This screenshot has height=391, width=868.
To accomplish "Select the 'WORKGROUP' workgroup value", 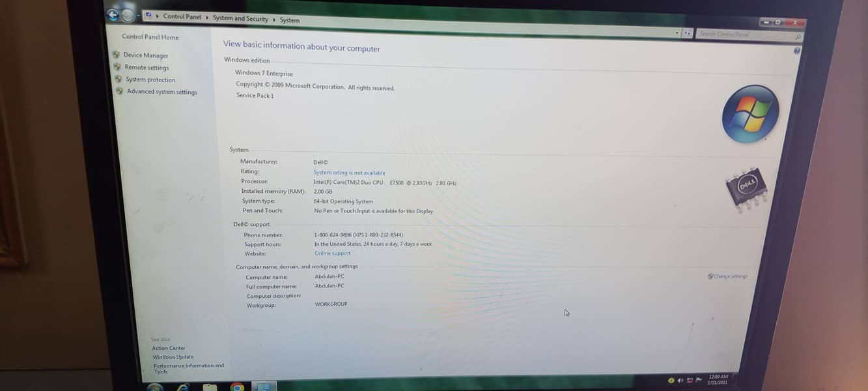I will point(331,304).
